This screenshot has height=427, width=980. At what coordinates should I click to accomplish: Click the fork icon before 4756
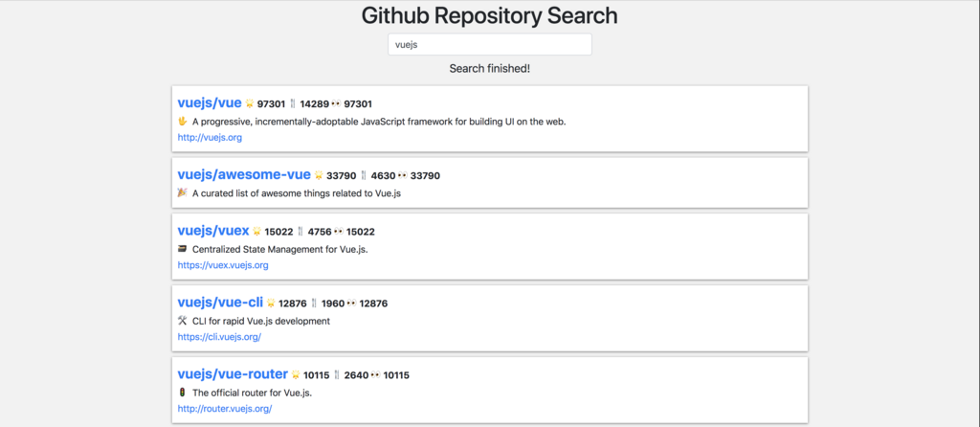coord(300,232)
